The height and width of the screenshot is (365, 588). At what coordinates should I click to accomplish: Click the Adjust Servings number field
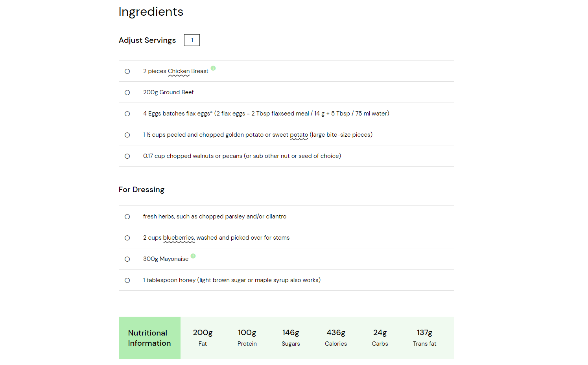tap(192, 40)
